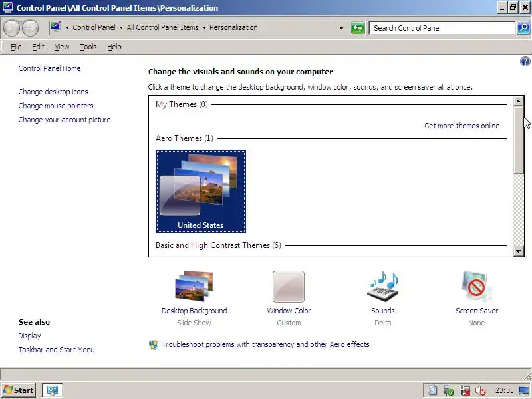This screenshot has height=399, width=532.
Task: Click the Delta sound scheme text
Action: [383, 323]
